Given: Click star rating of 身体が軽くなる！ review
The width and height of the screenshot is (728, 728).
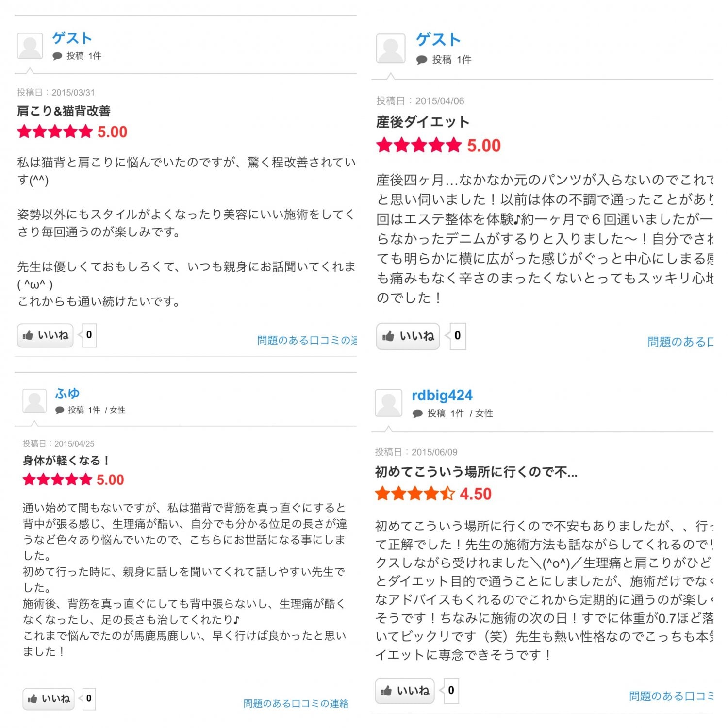Looking at the screenshot, I should click(57, 480).
